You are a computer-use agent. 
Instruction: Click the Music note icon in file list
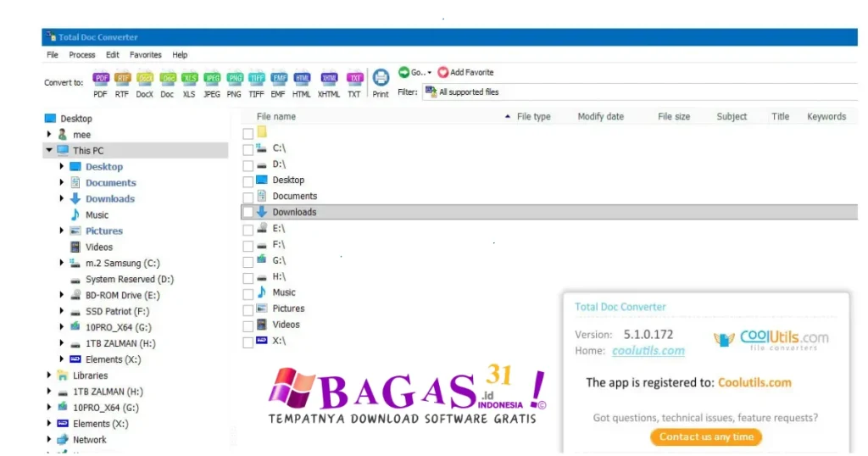click(262, 292)
